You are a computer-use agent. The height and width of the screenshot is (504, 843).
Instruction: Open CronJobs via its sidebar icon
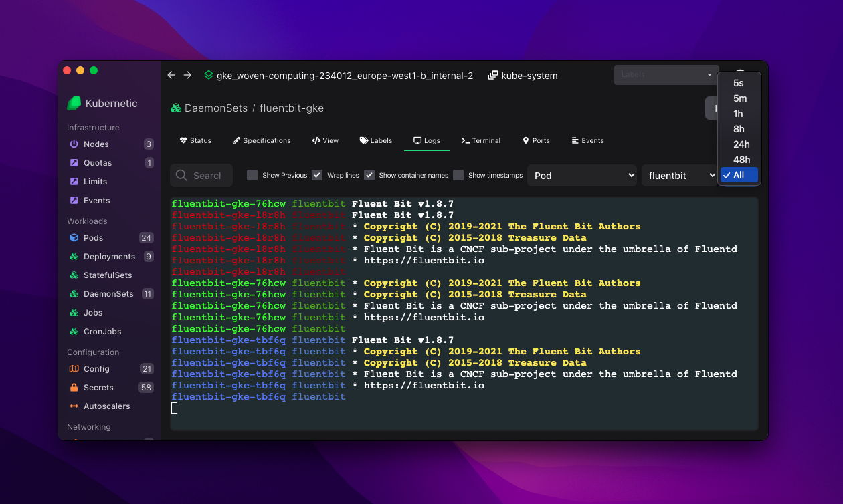point(74,332)
